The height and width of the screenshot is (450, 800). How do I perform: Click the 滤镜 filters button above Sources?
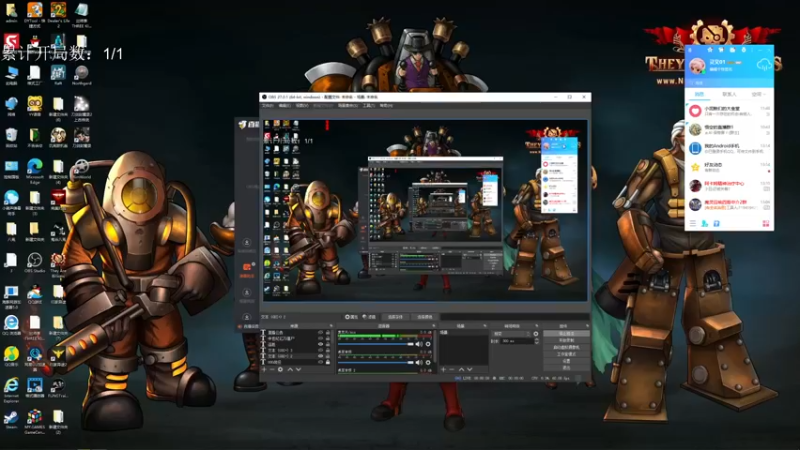pyautogui.click(x=370, y=317)
